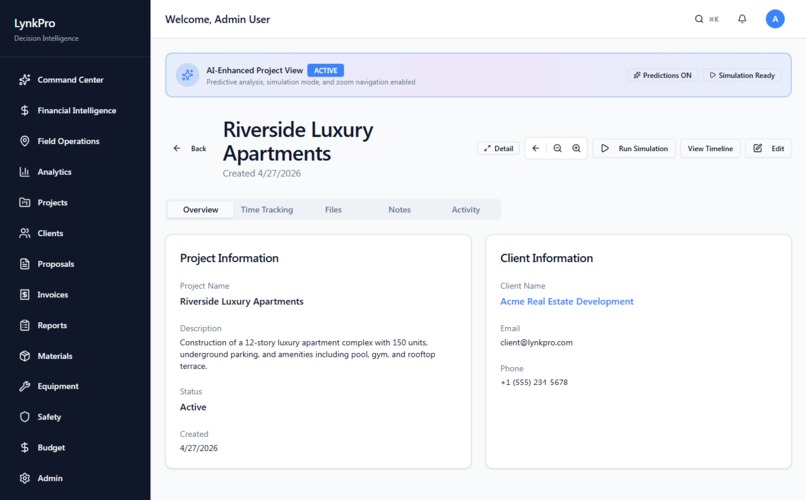The height and width of the screenshot is (500, 806).
Task: Click client@lynkpro.com email text
Action: [x=536, y=343]
